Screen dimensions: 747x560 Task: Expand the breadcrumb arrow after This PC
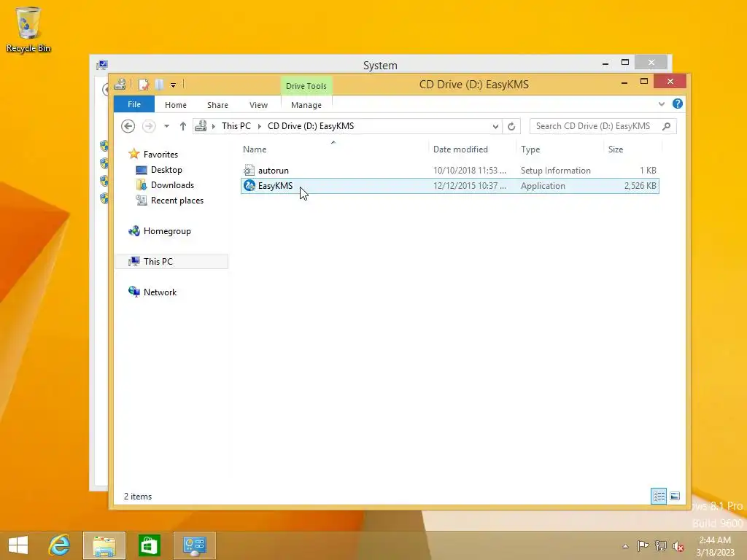(259, 126)
